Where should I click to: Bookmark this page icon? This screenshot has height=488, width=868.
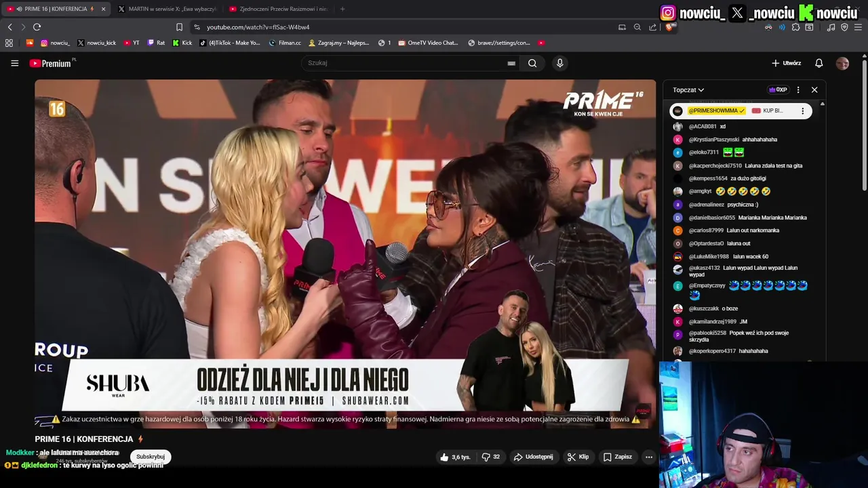point(179,27)
